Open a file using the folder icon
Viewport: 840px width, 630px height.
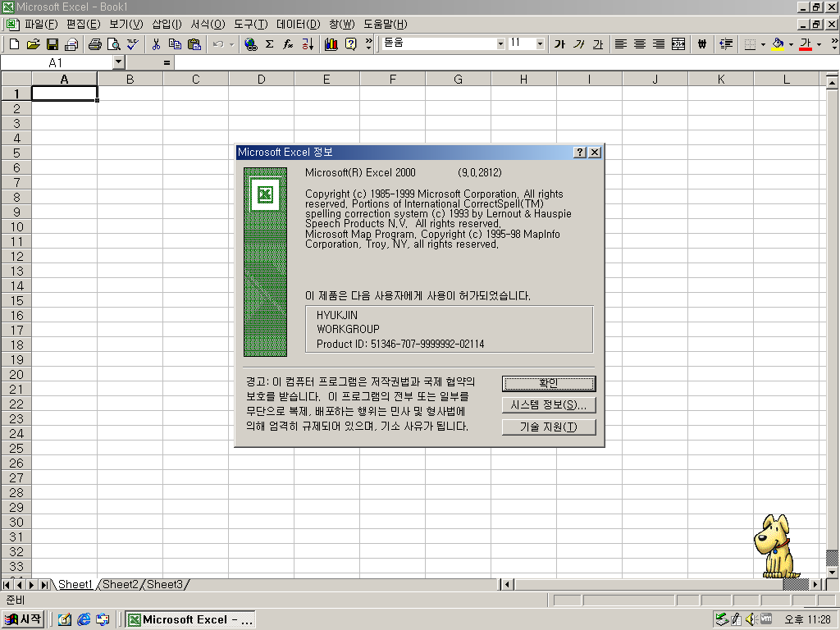pyautogui.click(x=33, y=44)
